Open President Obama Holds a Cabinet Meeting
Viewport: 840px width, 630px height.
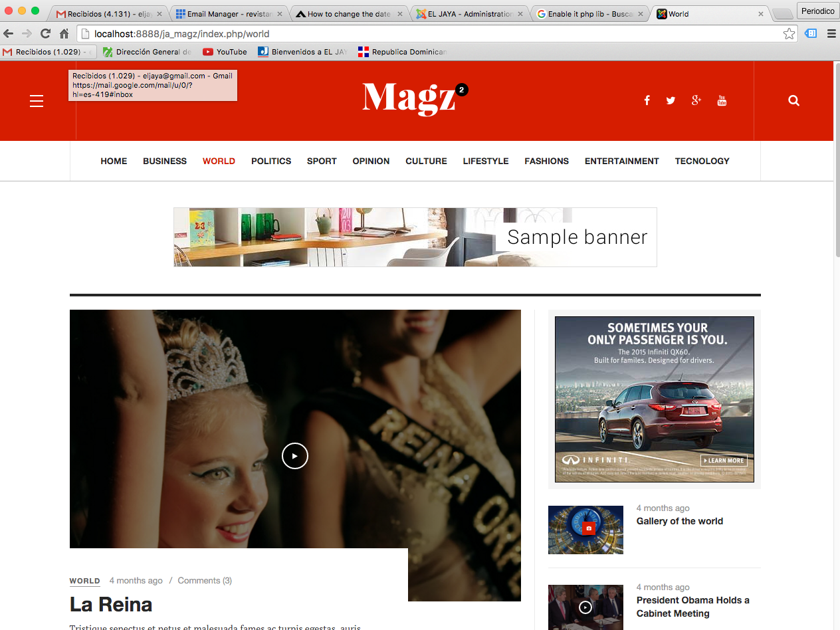(693, 607)
